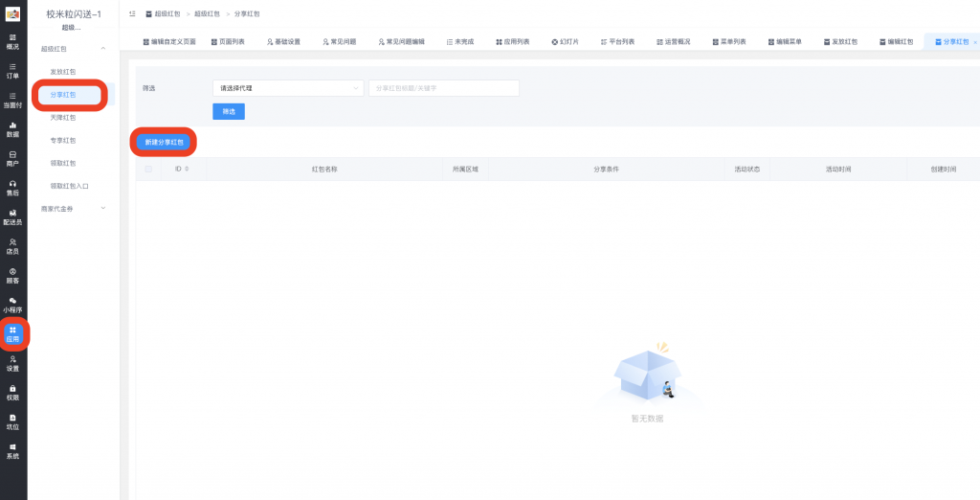The width and height of the screenshot is (980, 500).
Task: Open the 售后 after-sales headset icon
Action: click(x=12, y=188)
